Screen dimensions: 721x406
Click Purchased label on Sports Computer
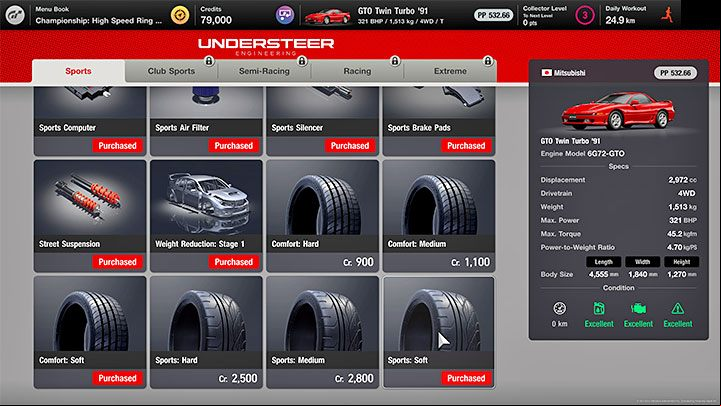117,146
